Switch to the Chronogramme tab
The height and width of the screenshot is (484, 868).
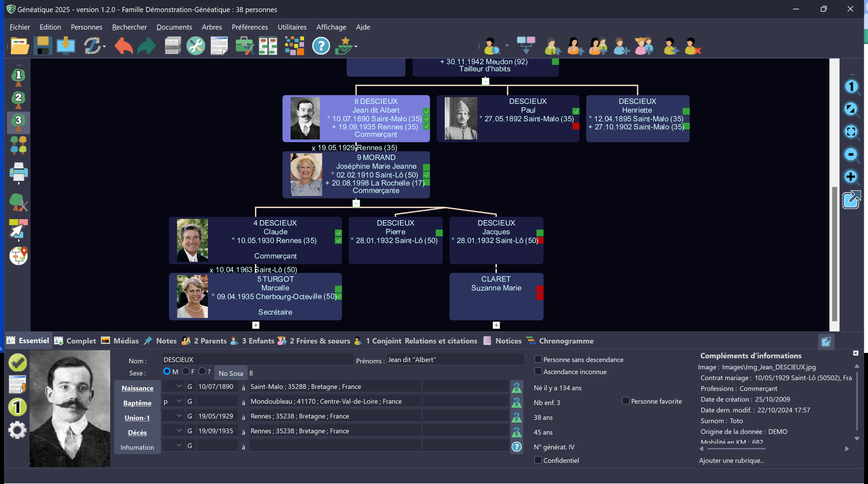point(566,341)
